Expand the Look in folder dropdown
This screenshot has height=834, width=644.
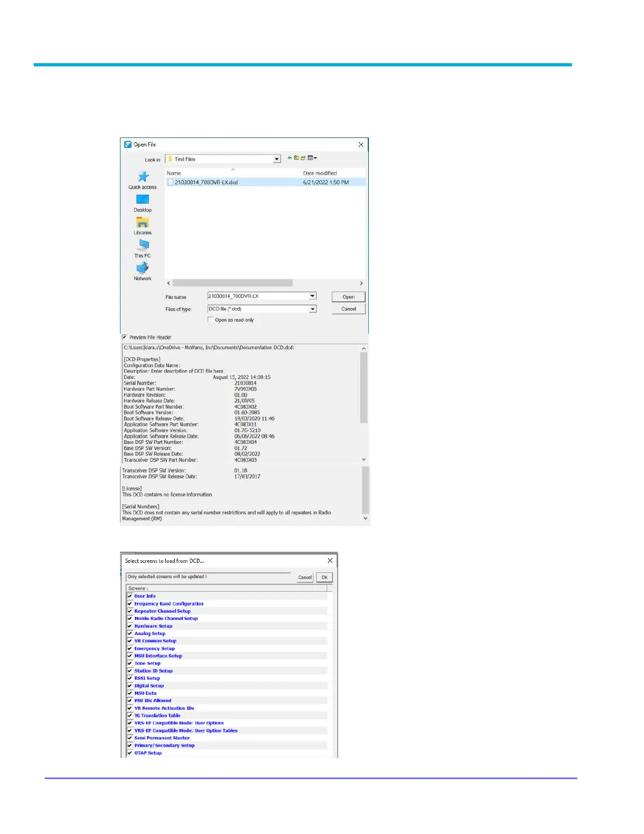click(277, 159)
